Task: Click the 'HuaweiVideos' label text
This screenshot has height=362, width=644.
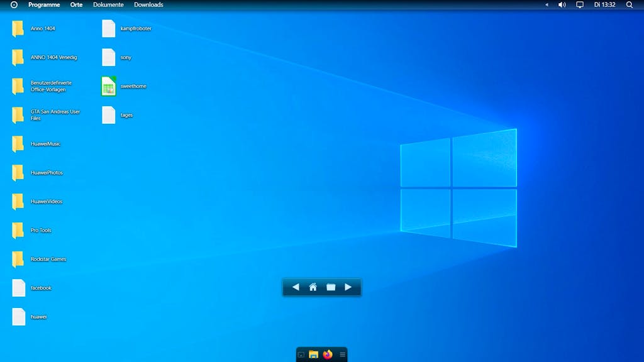Action: (x=47, y=202)
